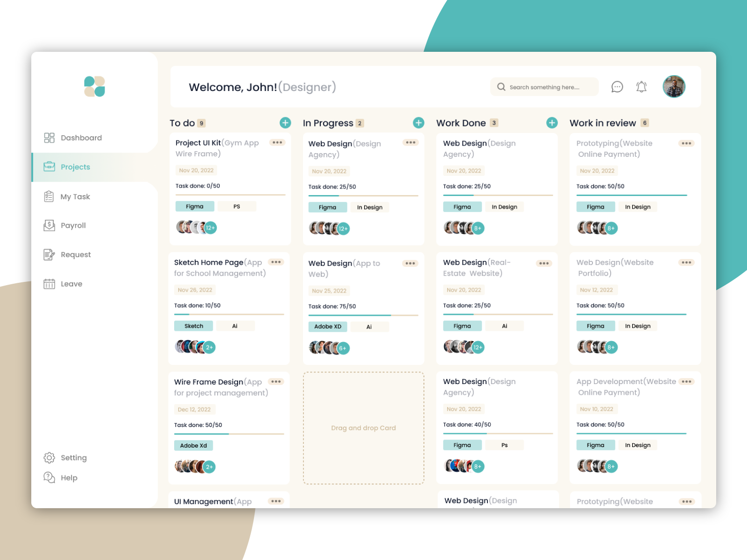This screenshot has height=560, width=747.
Task: Click John's profile avatar in the header
Action: (x=674, y=87)
